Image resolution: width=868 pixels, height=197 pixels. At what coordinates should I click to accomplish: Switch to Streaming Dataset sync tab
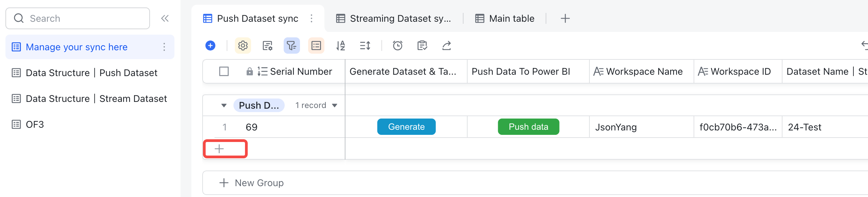(394, 18)
